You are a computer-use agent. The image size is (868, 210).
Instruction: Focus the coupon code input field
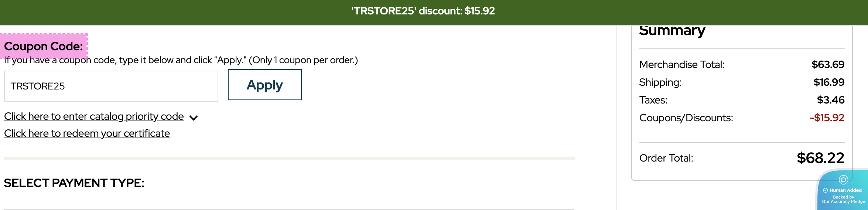point(111,86)
